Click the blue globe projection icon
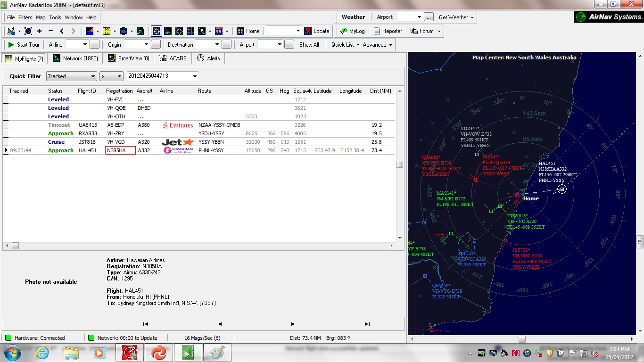Viewport: 644px width, 362px height. pyautogui.click(x=124, y=31)
